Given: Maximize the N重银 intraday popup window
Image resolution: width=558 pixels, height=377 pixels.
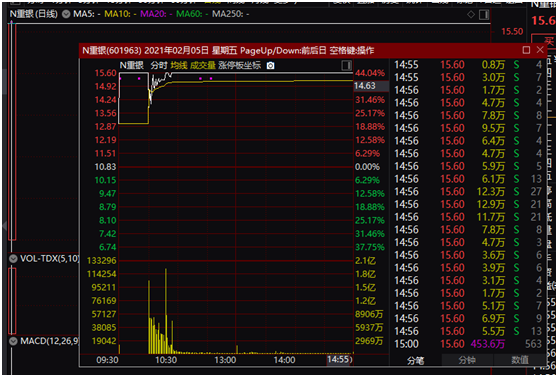Looking at the screenshot, I should (x=526, y=50).
